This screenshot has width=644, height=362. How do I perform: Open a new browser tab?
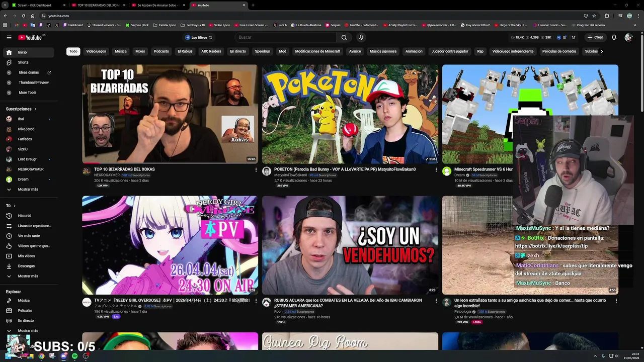(x=253, y=5)
